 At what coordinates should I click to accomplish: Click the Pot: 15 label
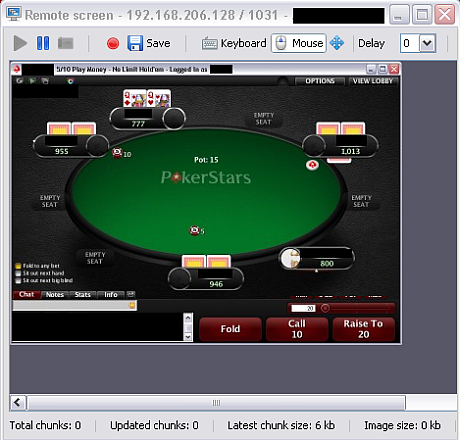click(206, 160)
